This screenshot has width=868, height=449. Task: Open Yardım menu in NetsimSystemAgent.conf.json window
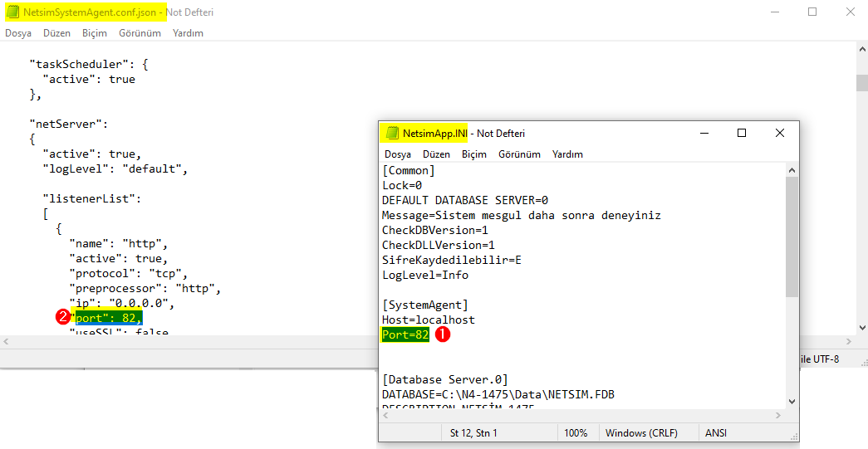(189, 33)
